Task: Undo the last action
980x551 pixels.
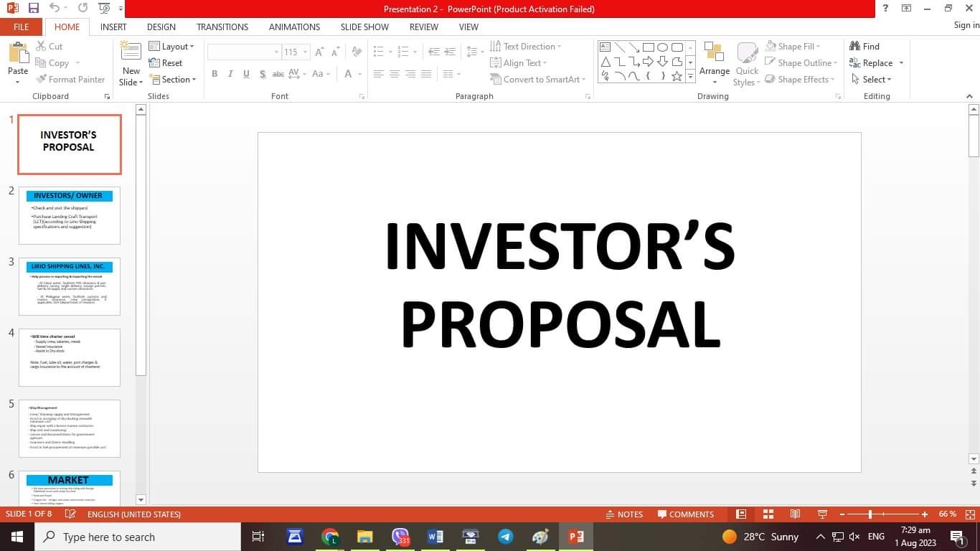Action: point(55,9)
